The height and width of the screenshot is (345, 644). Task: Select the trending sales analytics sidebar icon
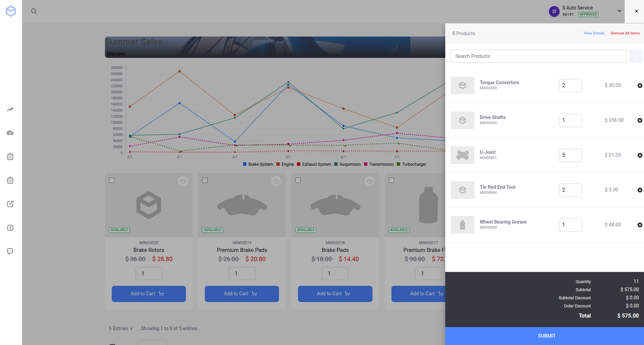pos(10,109)
